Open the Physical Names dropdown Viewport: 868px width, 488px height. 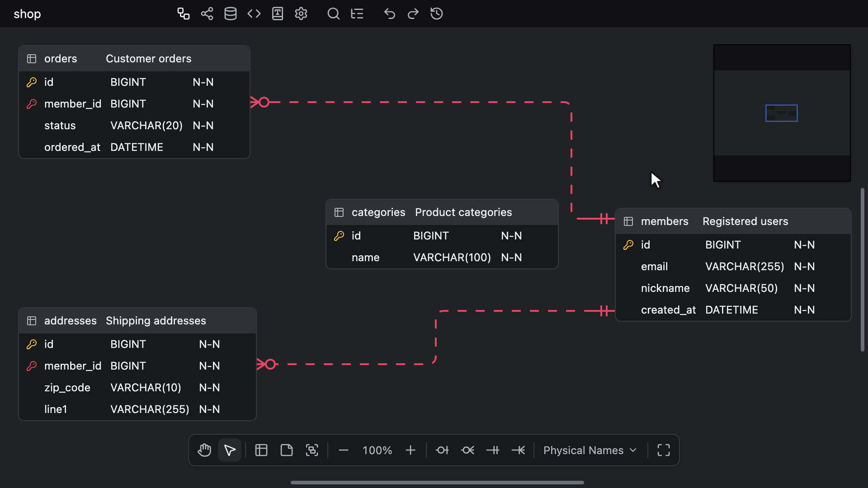590,450
